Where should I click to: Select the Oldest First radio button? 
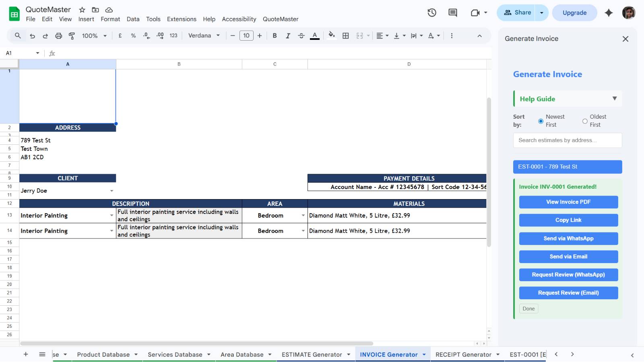coord(584,121)
